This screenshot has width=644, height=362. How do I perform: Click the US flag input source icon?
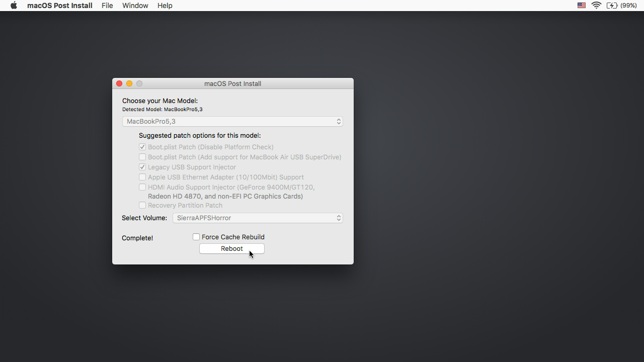point(581,6)
